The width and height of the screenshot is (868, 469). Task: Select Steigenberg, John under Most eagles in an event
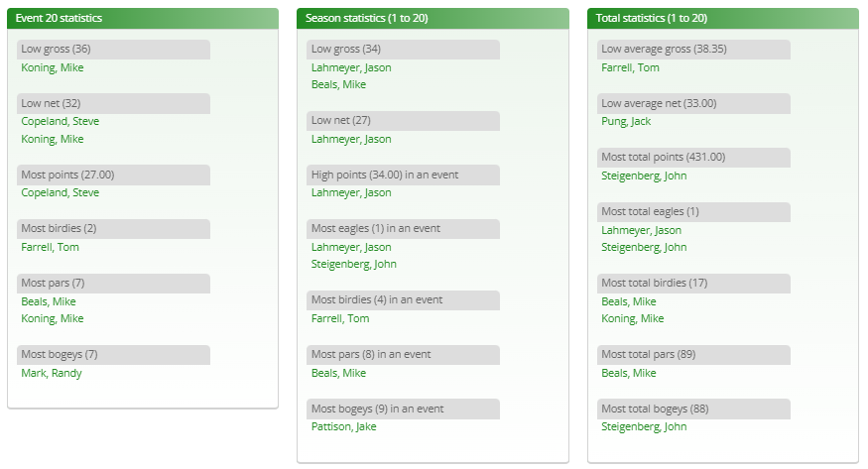pos(354,264)
